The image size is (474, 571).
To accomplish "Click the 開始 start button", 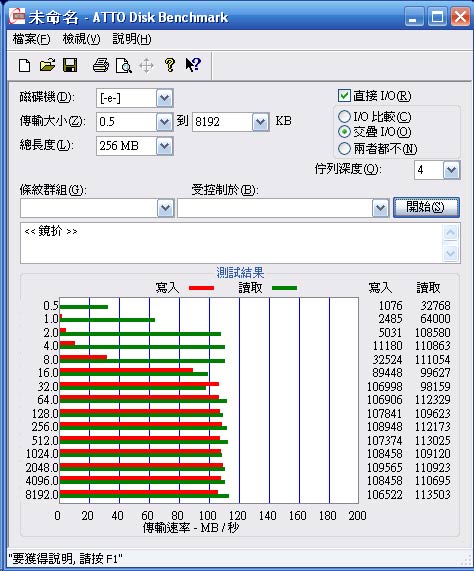I will pos(426,208).
